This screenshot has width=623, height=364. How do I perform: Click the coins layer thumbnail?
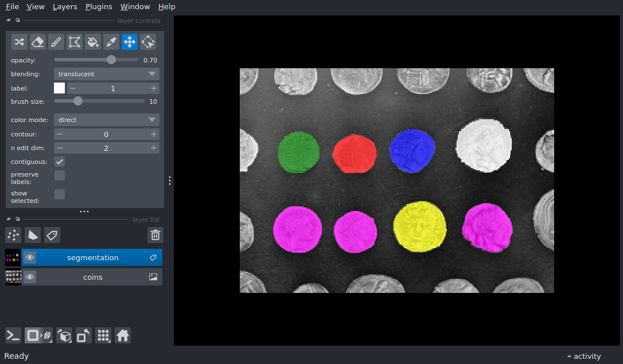[13, 277]
